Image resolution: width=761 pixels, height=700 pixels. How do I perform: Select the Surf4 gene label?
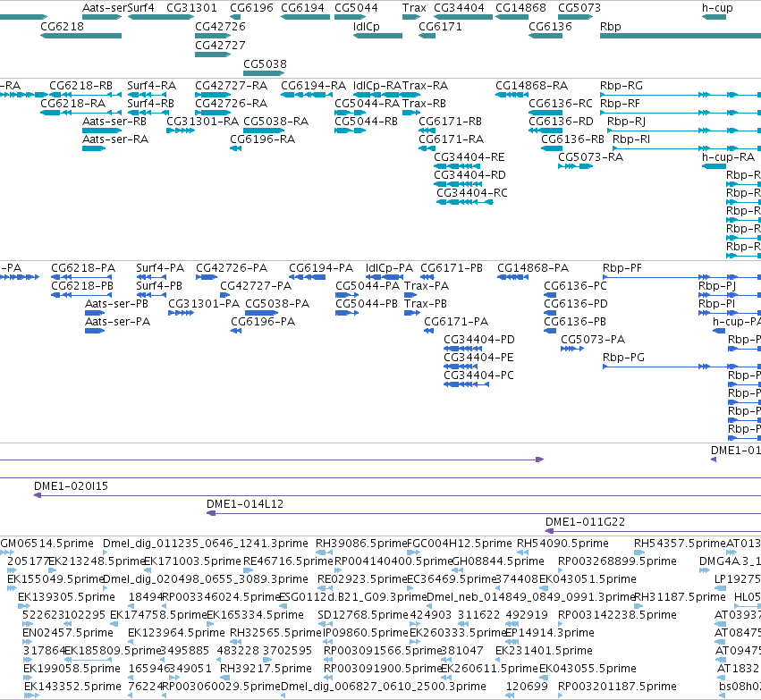[x=140, y=8]
